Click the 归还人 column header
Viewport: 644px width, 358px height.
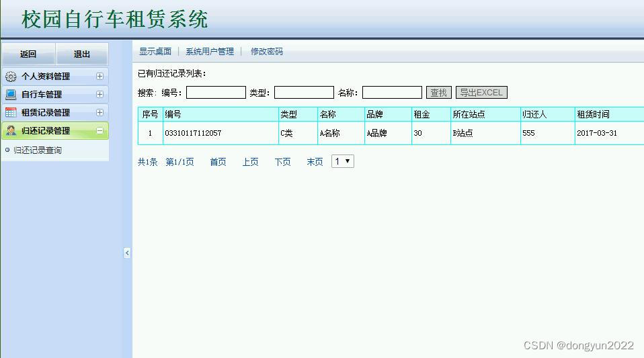click(x=547, y=114)
